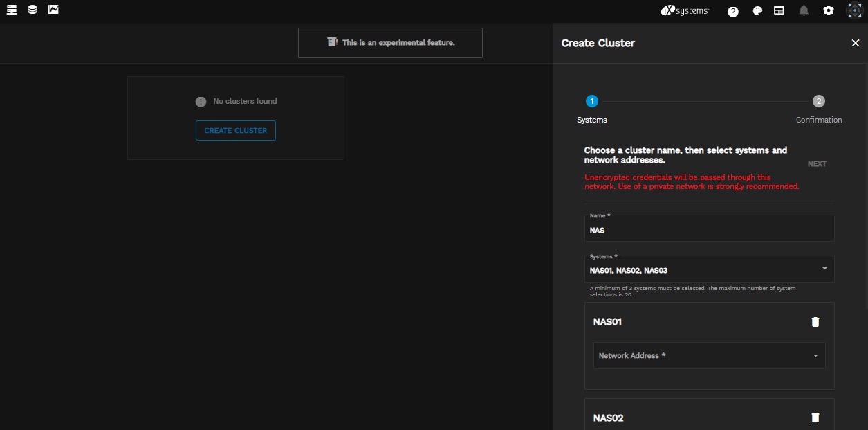Select step 1 Systems in the stepper
This screenshot has height=430, width=868.
point(592,109)
